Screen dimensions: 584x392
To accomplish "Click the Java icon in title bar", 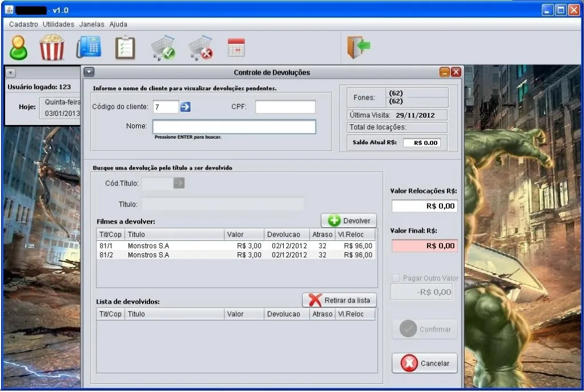I will click(x=9, y=10).
